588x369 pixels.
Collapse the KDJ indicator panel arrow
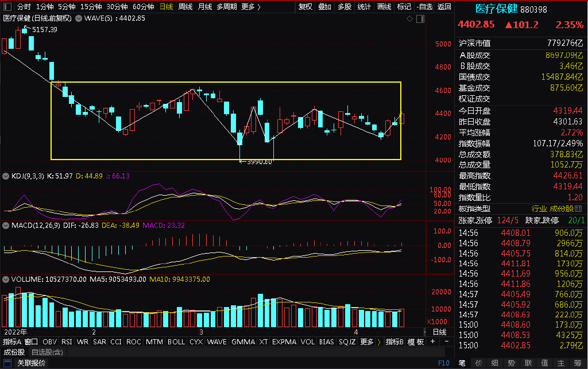pyautogui.click(x=6, y=176)
